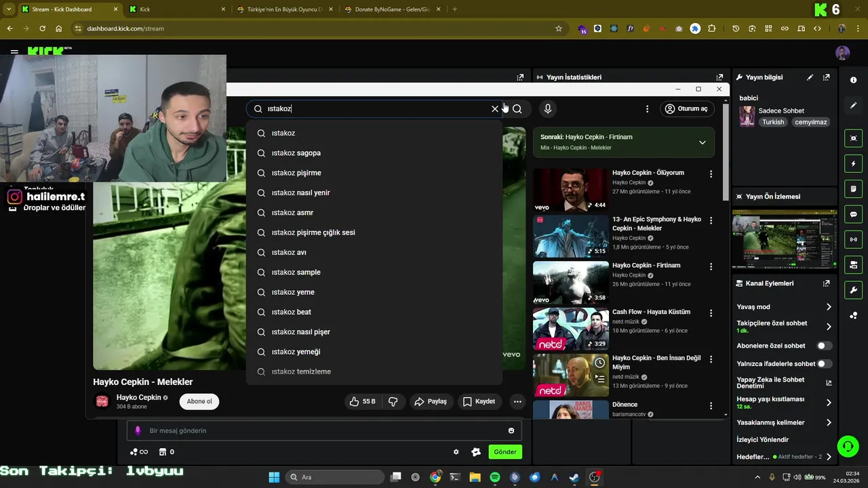Open the browser tab list dropdown
This screenshot has width=868, height=488.
(x=9, y=9)
